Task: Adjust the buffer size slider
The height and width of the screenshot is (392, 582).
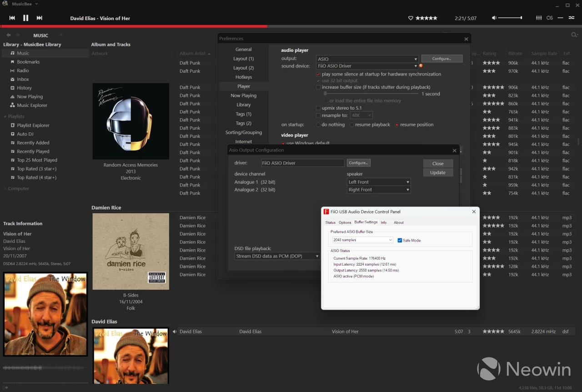Action: pyautogui.click(x=371, y=94)
